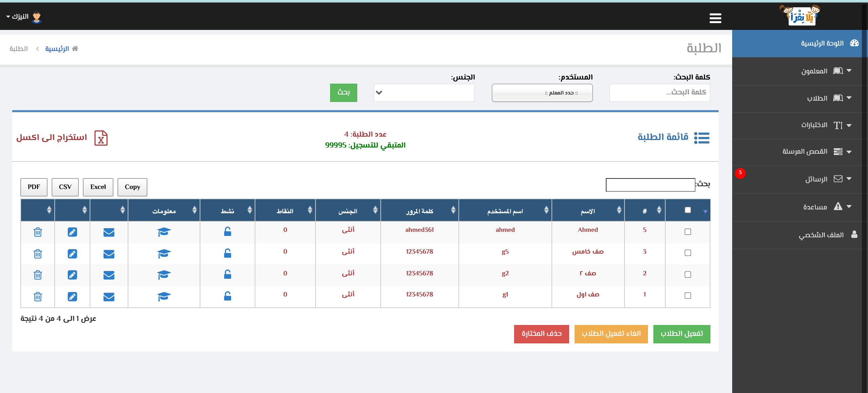Click the edit pencil icon for g5
Viewport: 868px width, 393px height.
point(72,254)
